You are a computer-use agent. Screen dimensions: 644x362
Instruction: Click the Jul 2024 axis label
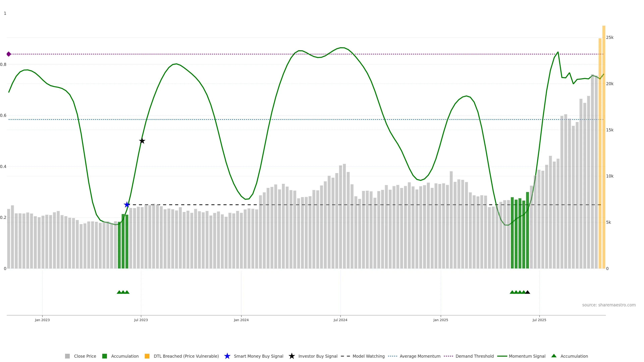point(340,320)
